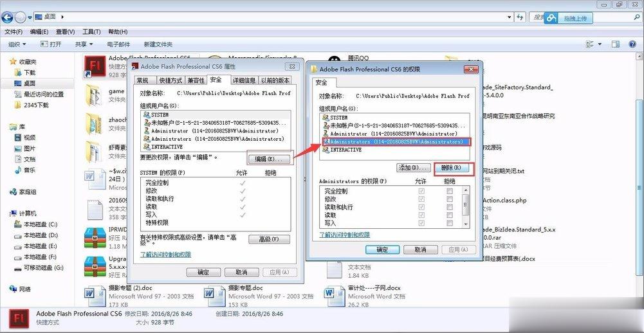Screen dimensions: 644x333
Task: Select SYSTEM user in properties dialog list
Action: click(216, 115)
